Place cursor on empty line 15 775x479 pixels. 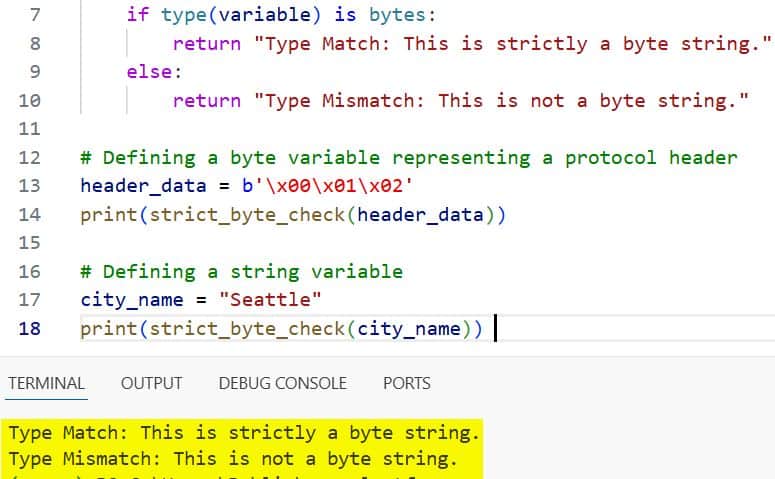[x=300, y=243]
